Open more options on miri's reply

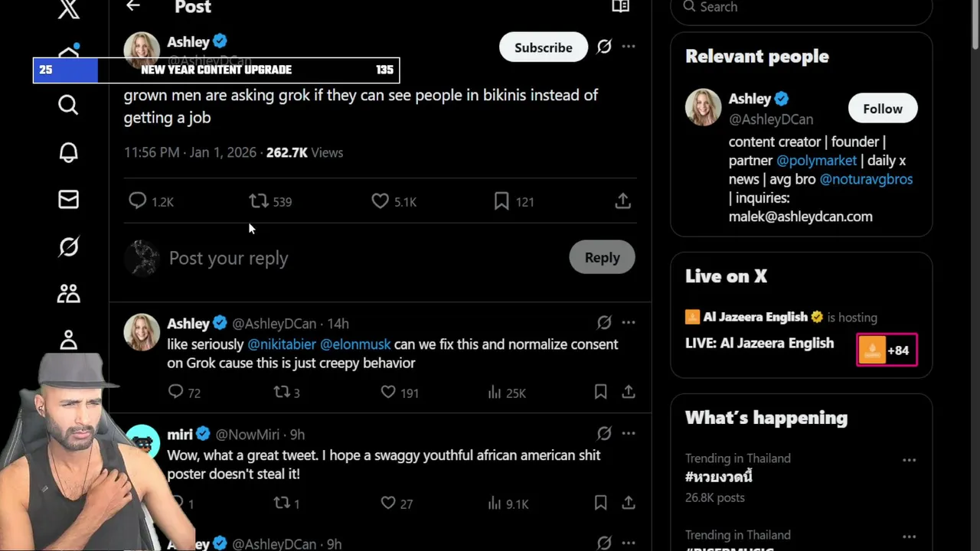click(629, 433)
